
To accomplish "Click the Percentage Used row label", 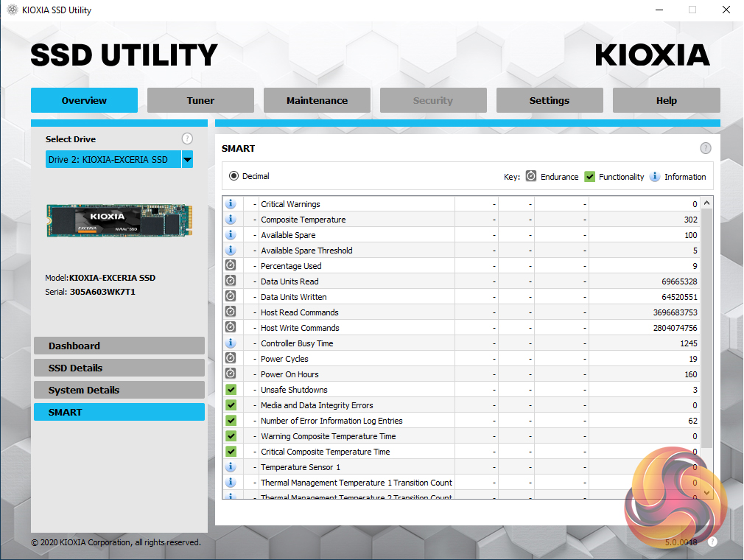I will click(x=291, y=266).
